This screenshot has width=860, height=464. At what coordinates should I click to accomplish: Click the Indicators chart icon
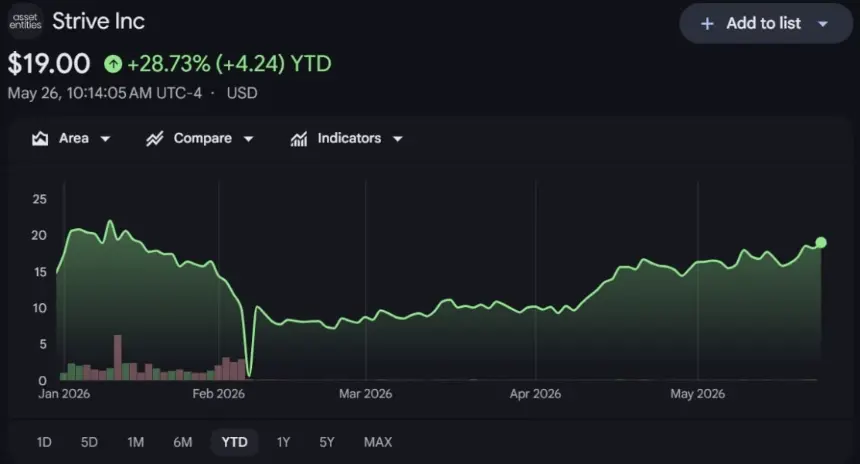pos(298,139)
